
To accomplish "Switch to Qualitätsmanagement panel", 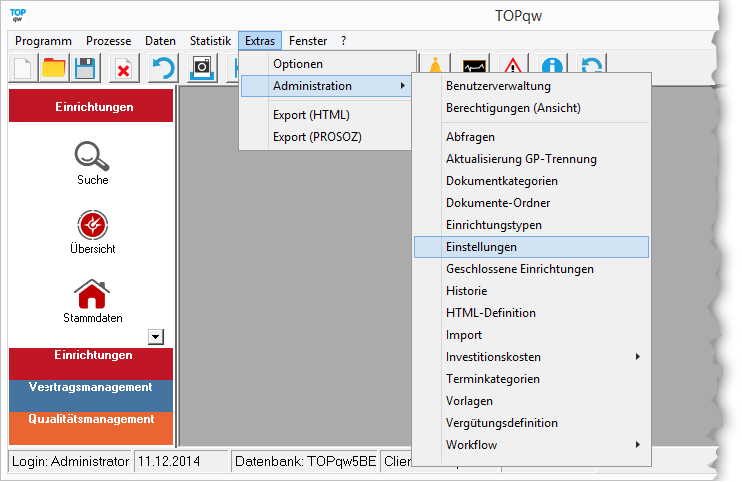I will click(91, 420).
